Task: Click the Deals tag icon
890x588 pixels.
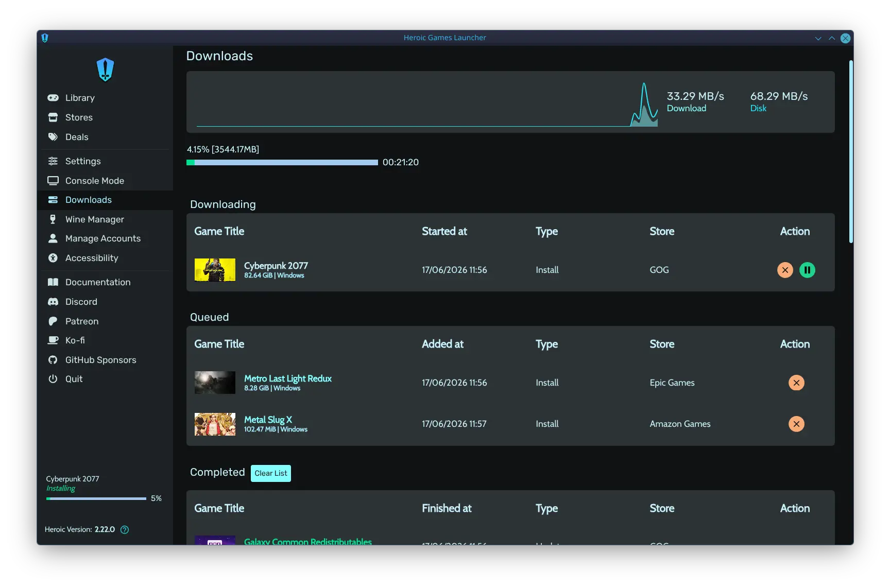Action: (x=53, y=137)
